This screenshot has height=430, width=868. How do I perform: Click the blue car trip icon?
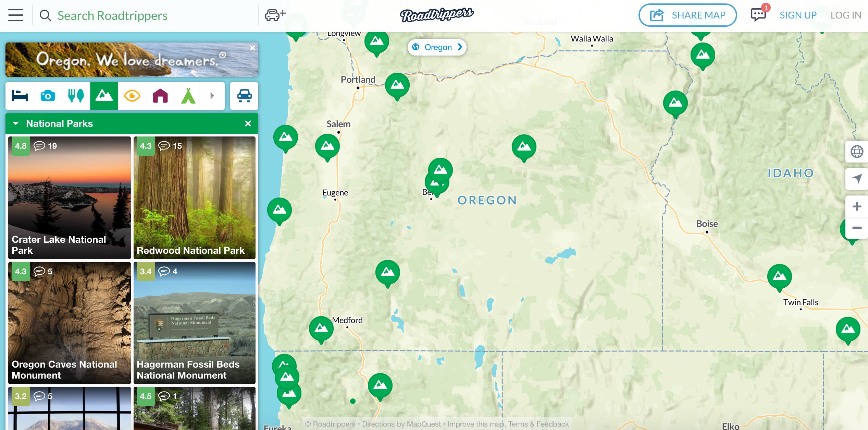point(244,96)
